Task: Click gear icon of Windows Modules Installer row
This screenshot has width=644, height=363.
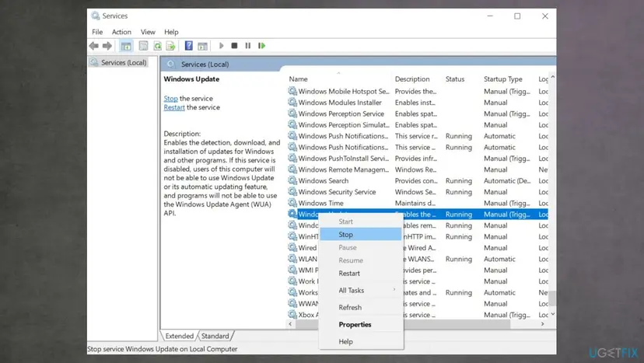Action: pos(292,102)
